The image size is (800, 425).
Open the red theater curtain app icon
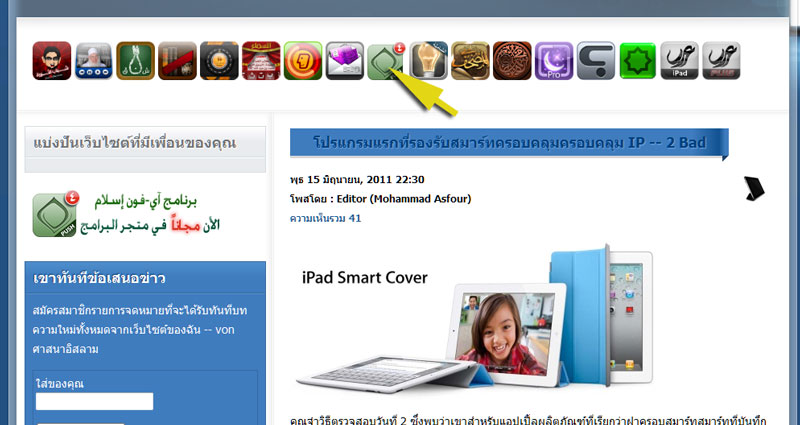(261, 61)
